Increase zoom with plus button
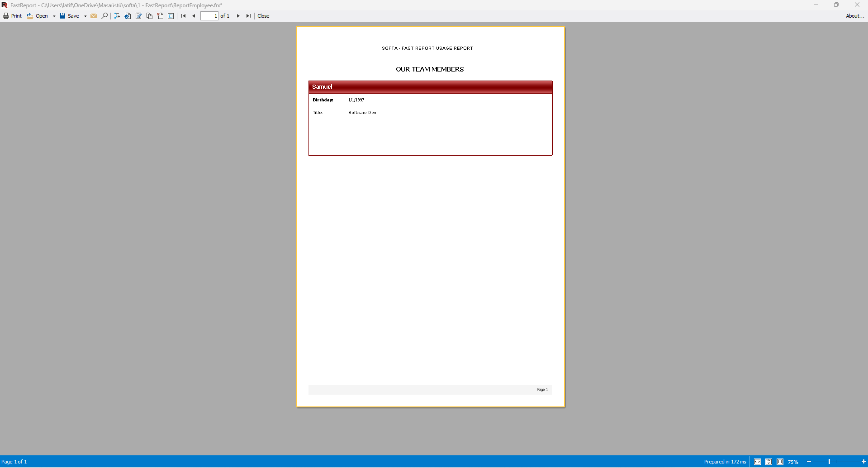The height and width of the screenshot is (468, 868). (863, 462)
